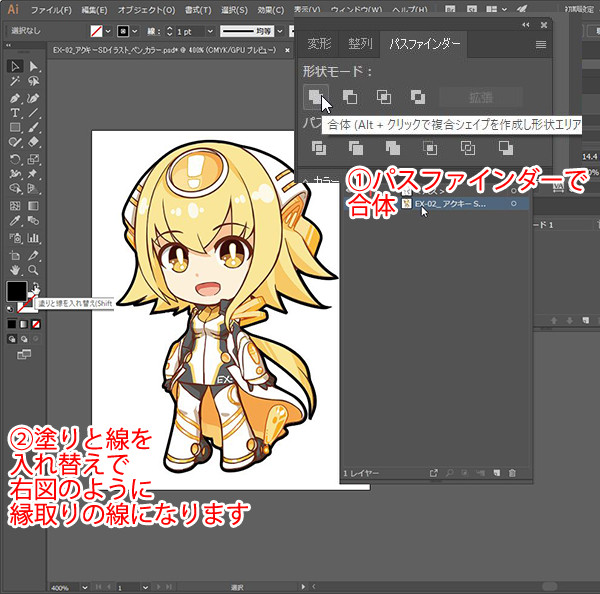This screenshot has width=600, height=594.
Task: Click Pathfinder Divide icon
Action: (319, 148)
